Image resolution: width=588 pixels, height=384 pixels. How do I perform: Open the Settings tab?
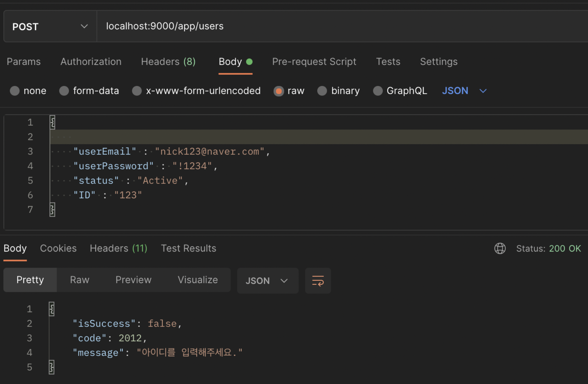coord(439,62)
